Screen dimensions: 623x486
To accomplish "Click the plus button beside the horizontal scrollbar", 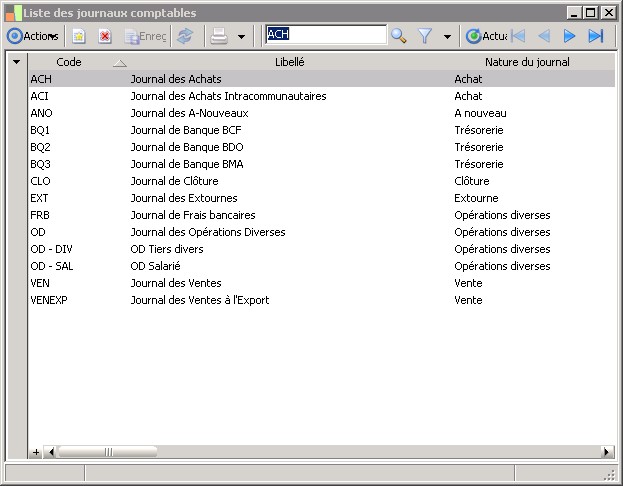I will point(36,452).
